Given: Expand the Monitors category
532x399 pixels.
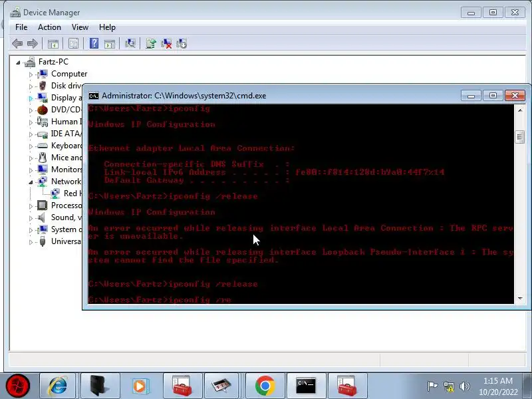Looking at the screenshot, I should [x=31, y=170].
